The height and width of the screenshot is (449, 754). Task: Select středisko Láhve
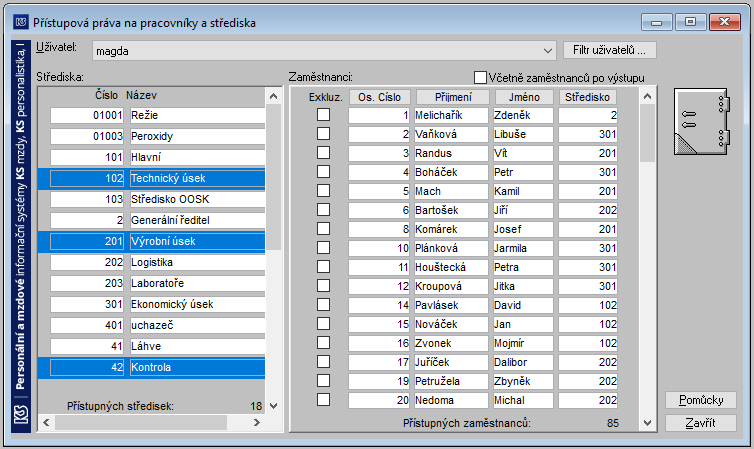[152, 346]
